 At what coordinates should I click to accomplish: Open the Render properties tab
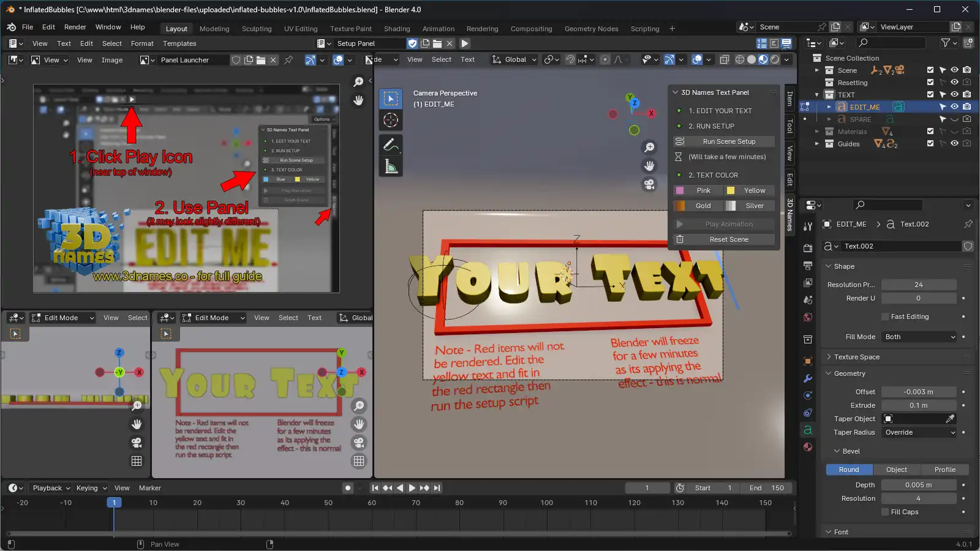click(808, 248)
